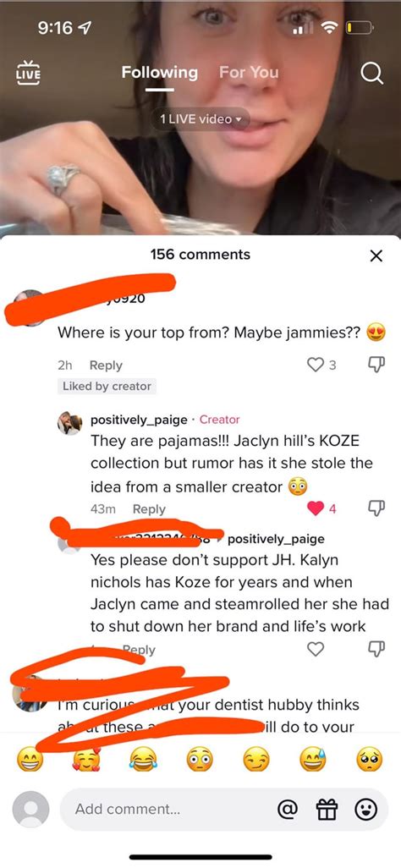
Task: Open the LIVE streams icon
Action: coord(28,74)
